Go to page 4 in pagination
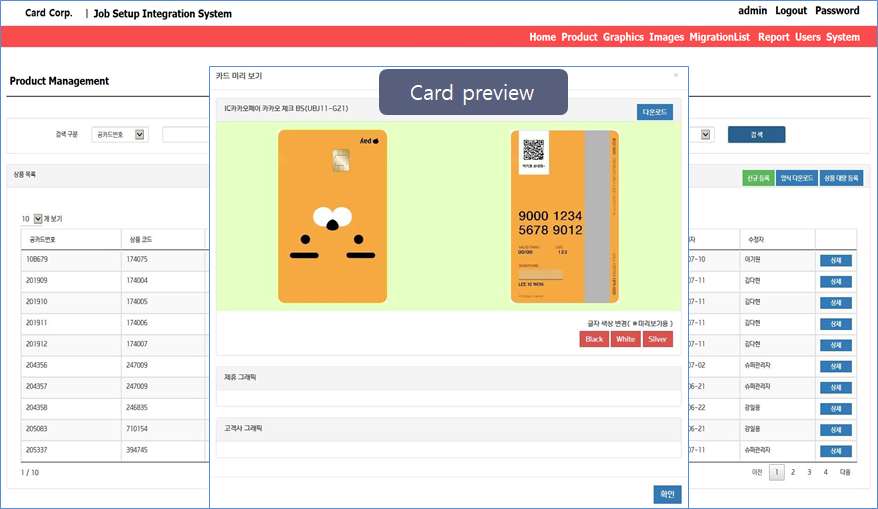This screenshot has width=878, height=509. point(825,472)
